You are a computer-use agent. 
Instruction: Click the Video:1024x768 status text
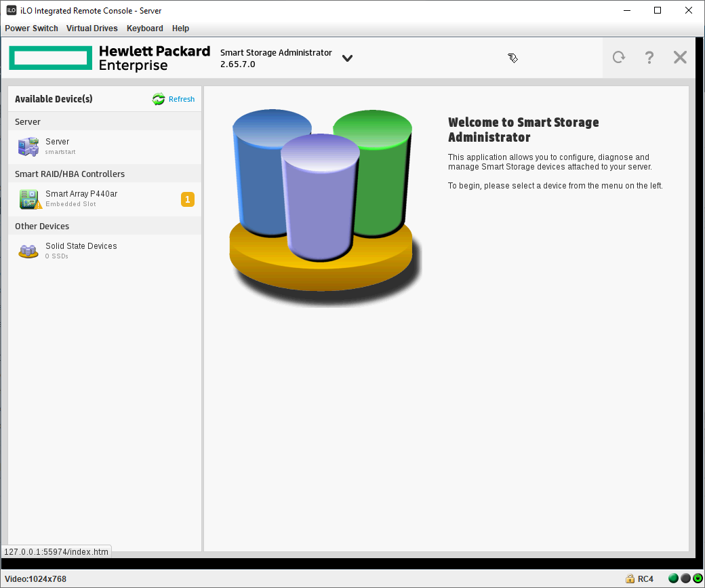[x=35, y=579]
